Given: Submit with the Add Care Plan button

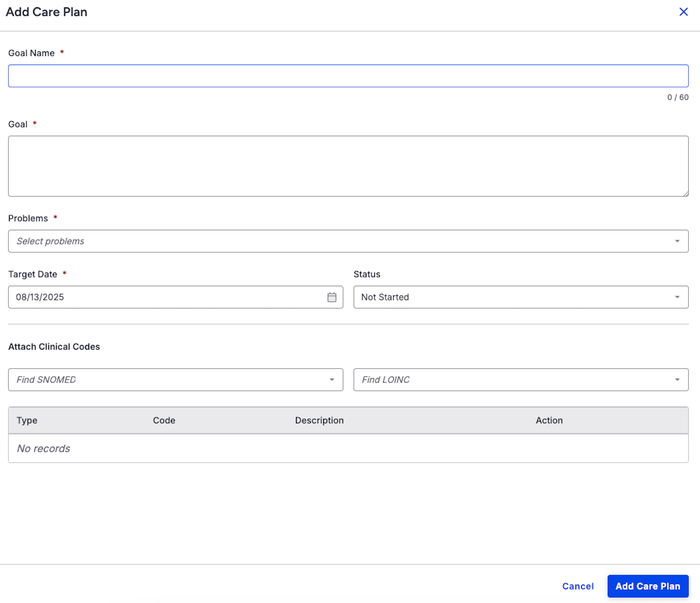Looking at the screenshot, I should tap(647, 586).
